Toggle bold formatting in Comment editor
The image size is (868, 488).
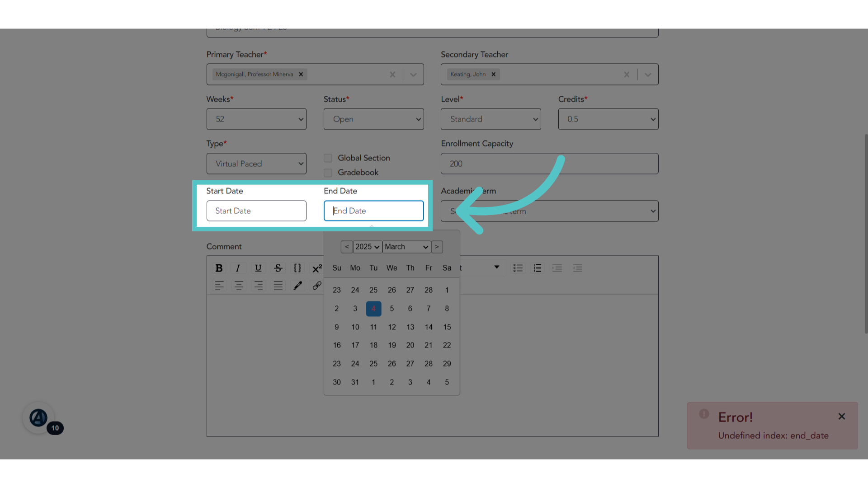point(219,268)
